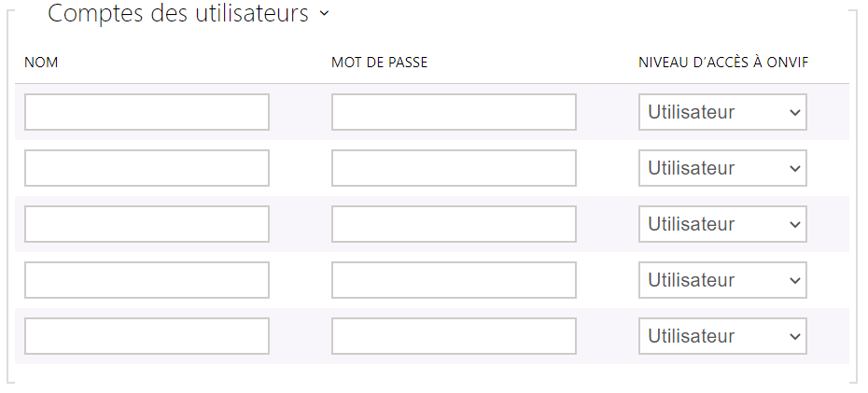Focus the first row Nom field
This screenshot has height=393, width=868.
point(147,112)
